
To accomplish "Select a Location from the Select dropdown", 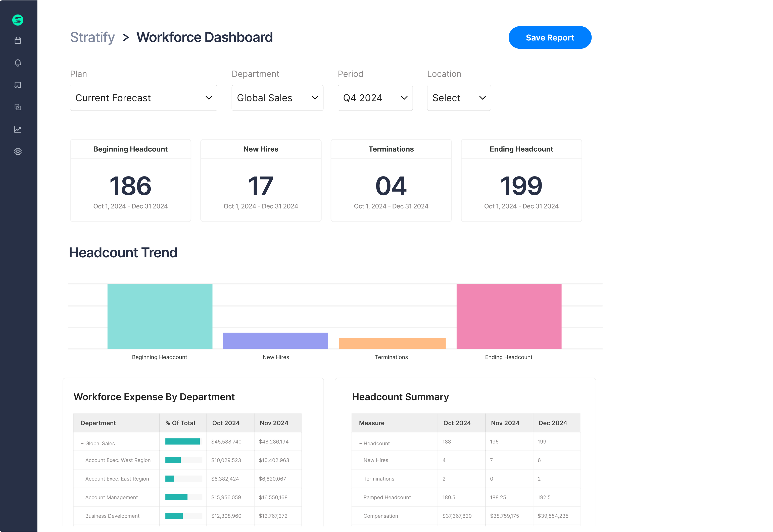I will coord(459,98).
